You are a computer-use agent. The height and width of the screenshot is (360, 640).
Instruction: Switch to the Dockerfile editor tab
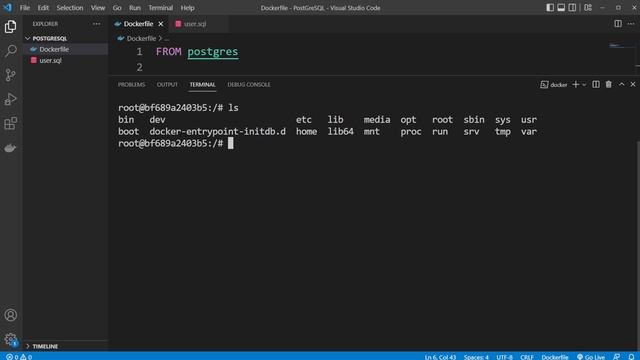pyautogui.click(x=138, y=24)
